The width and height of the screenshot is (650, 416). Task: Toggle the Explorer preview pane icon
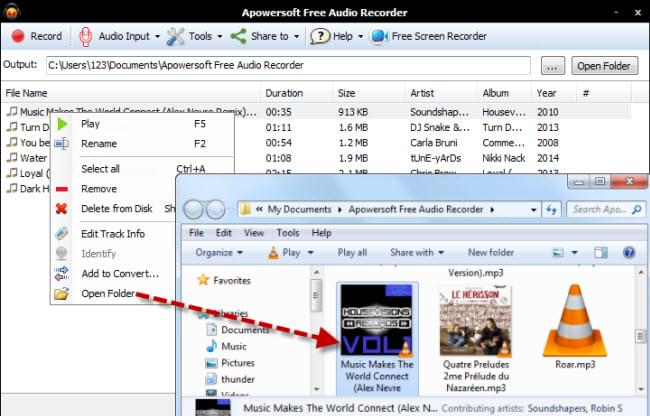[x=601, y=252]
